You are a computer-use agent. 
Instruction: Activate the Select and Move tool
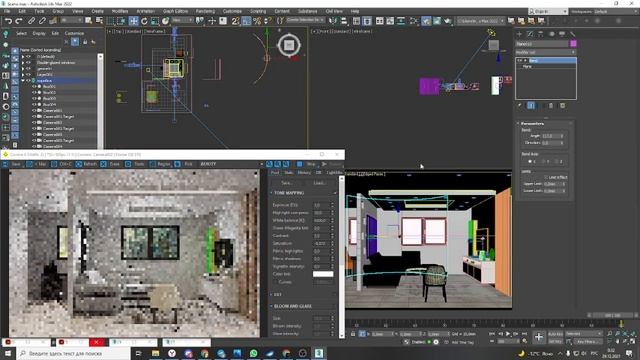click(x=133, y=20)
